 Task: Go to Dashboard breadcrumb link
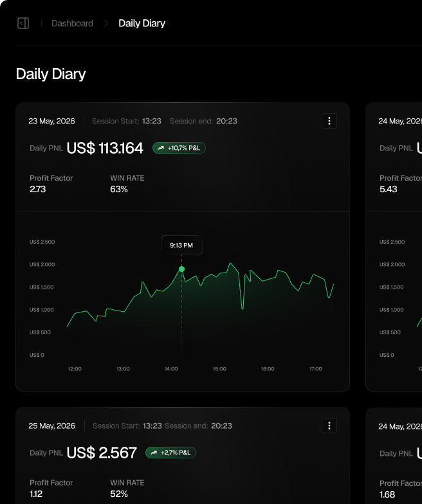[x=72, y=23]
